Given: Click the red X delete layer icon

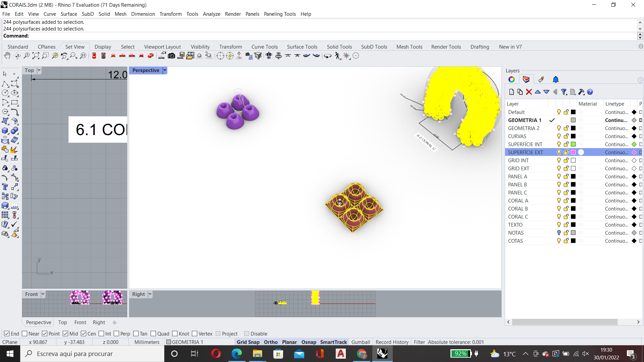Looking at the screenshot, I should [x=529, y=92].
